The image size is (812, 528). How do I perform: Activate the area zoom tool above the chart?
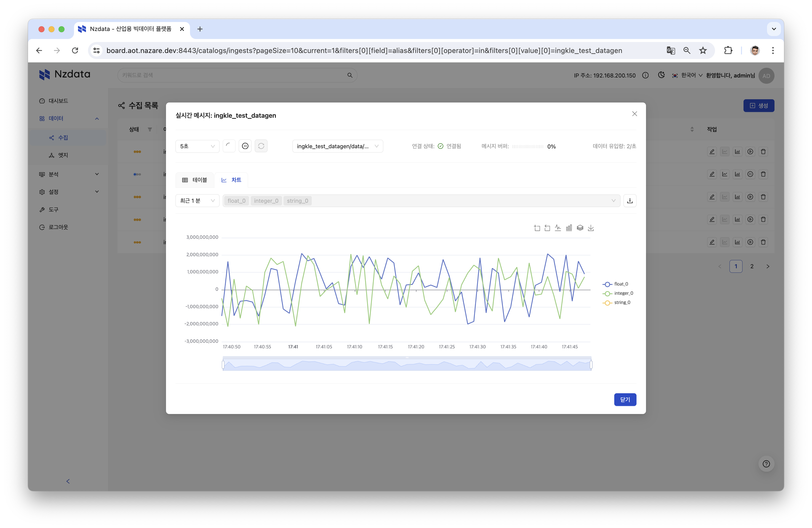[x=537, y=228]
